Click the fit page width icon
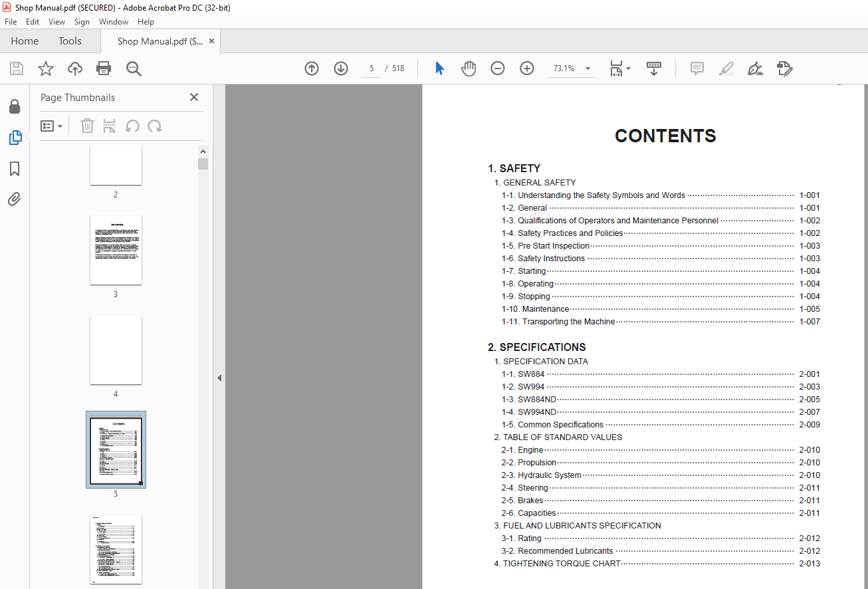 [616, 68]
